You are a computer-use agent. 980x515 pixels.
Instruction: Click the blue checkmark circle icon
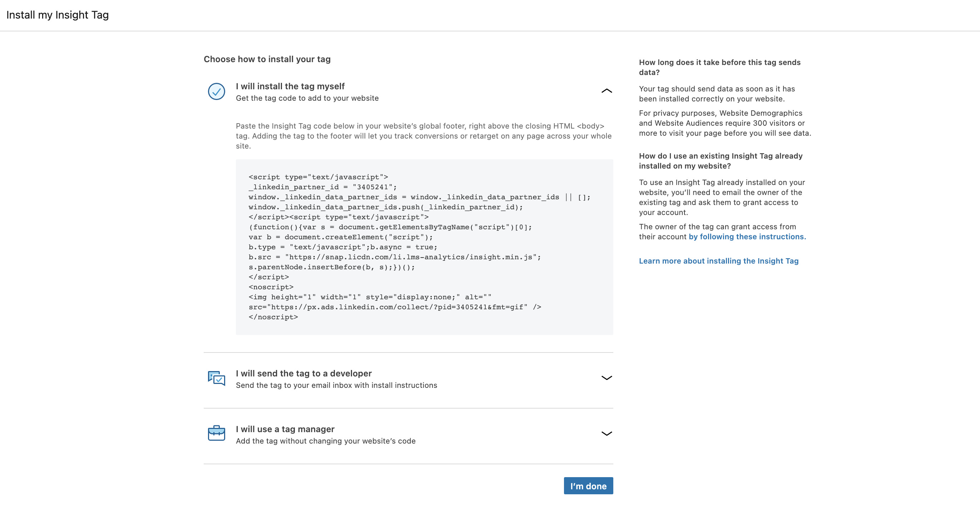point(217,91)
